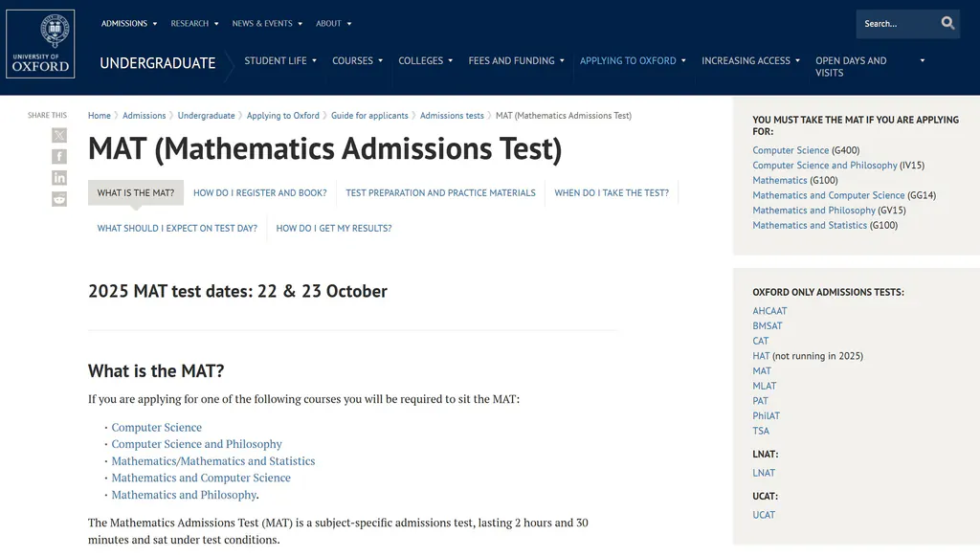Share this page on Facebook
This screenshot has height=557, width=980.
pos(59,156)
